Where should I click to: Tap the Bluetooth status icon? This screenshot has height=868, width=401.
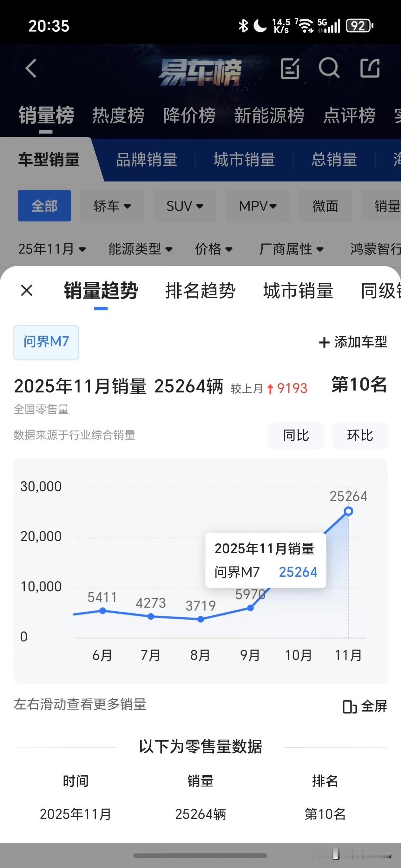pyautogui.click(x=243, y=26)
